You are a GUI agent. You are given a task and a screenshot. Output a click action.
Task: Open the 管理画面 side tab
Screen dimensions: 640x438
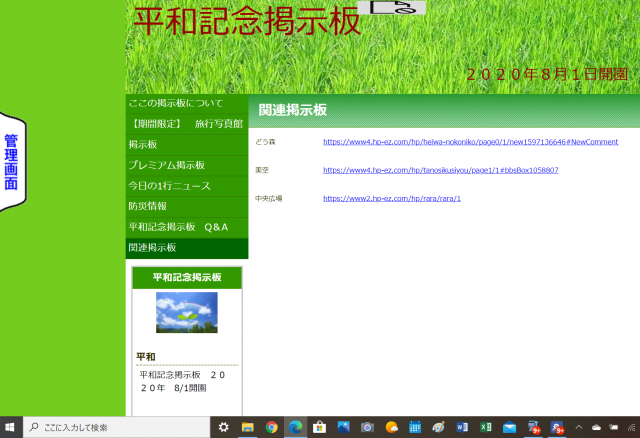(x=11, y=162)
